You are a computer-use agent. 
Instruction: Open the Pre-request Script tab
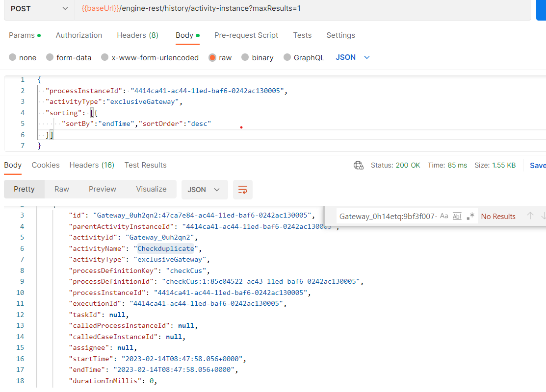coord(246,35)
